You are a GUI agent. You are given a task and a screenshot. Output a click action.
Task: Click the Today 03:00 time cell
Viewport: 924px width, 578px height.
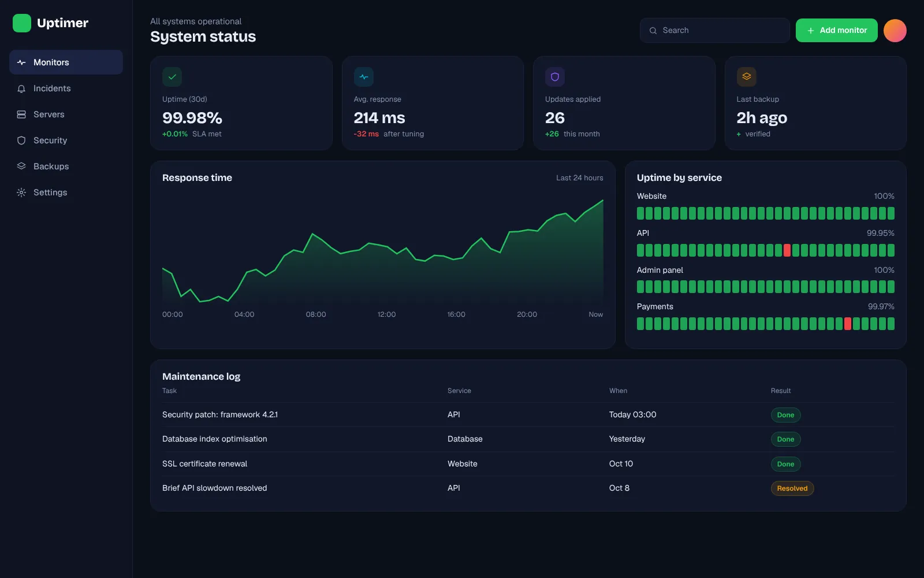[633, 415]
